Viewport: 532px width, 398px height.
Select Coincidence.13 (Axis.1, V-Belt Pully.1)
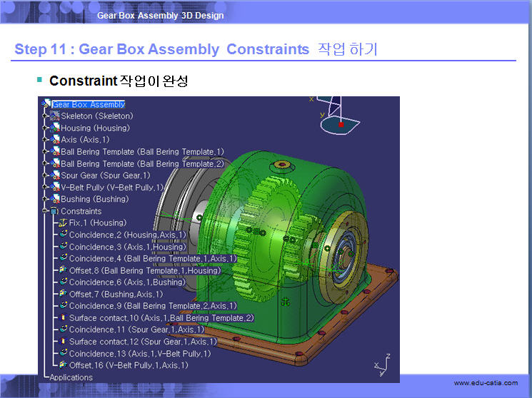[x=139, y=353]
